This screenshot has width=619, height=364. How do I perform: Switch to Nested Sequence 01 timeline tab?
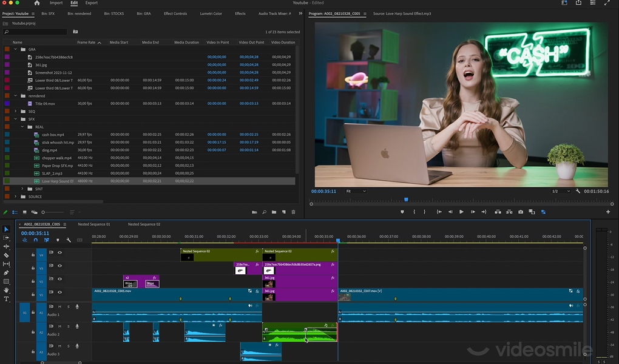pyautogui.click(x=94, y=224)
